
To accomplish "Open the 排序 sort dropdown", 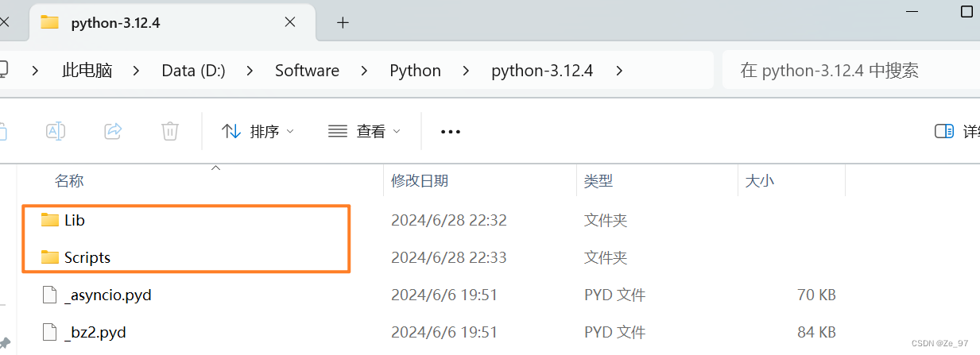I will (x=258, y=131).
